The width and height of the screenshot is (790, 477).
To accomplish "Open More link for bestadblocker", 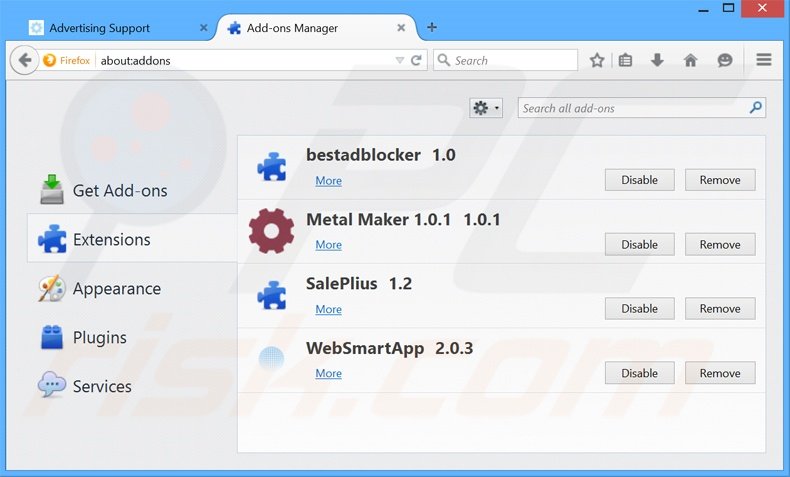I will [328, 181].
